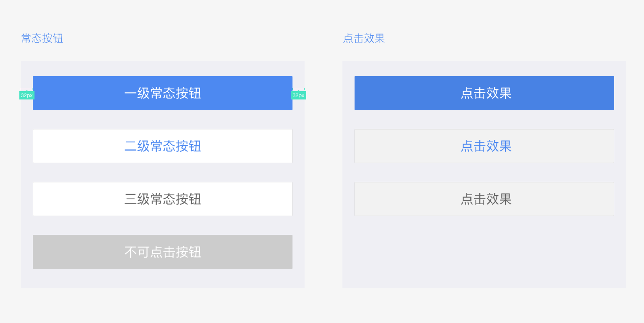Click the green spacing marker right of the 一级常态按钮 button
This screenshot has height=323, width=644.
point(299,95)
